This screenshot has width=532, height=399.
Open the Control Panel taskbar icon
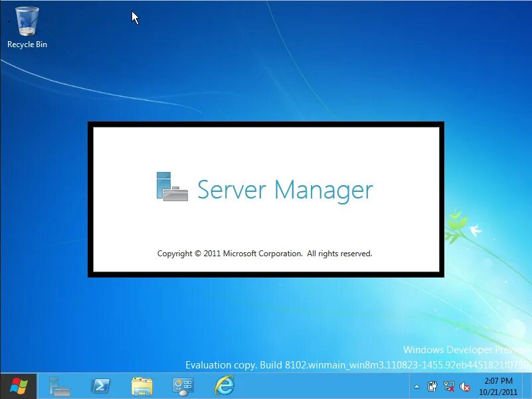(183, 386)
